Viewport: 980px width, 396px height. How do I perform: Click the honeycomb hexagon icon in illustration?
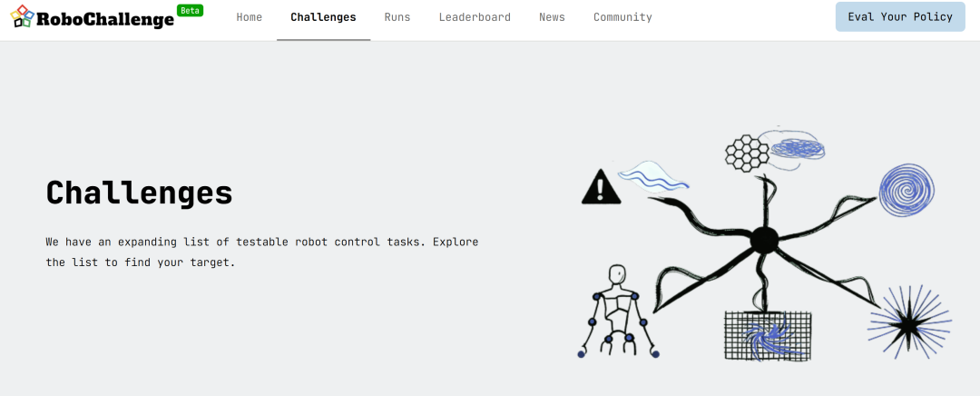click(747, 153)
